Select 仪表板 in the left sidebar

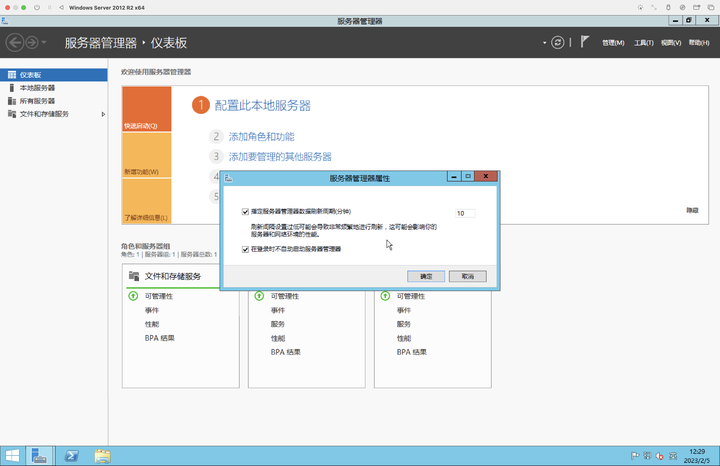point(54,75)
